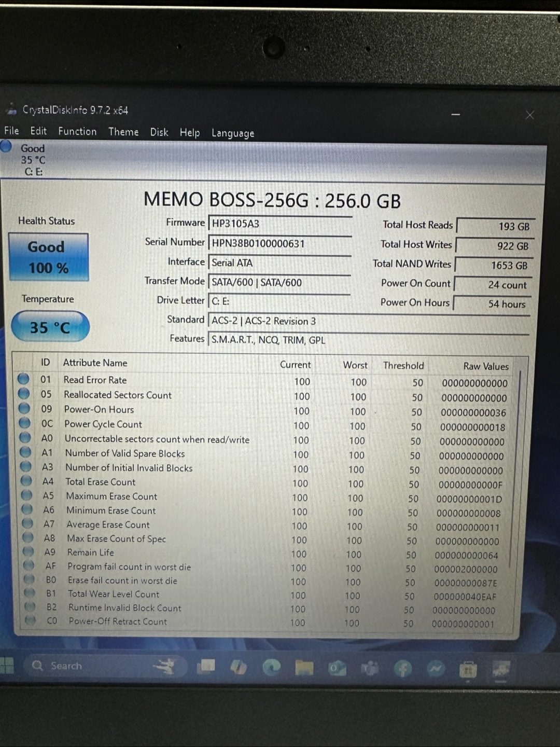Click the status circle for Minimum Erase Count
The image size is (560, 747).
click(28, 509)
